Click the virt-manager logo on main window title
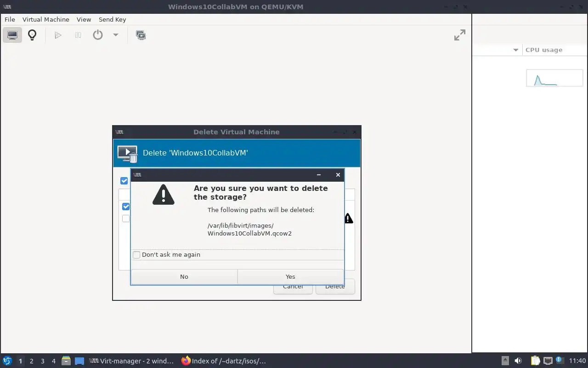This screenshot has height=368, width=588. coord(7,7)
